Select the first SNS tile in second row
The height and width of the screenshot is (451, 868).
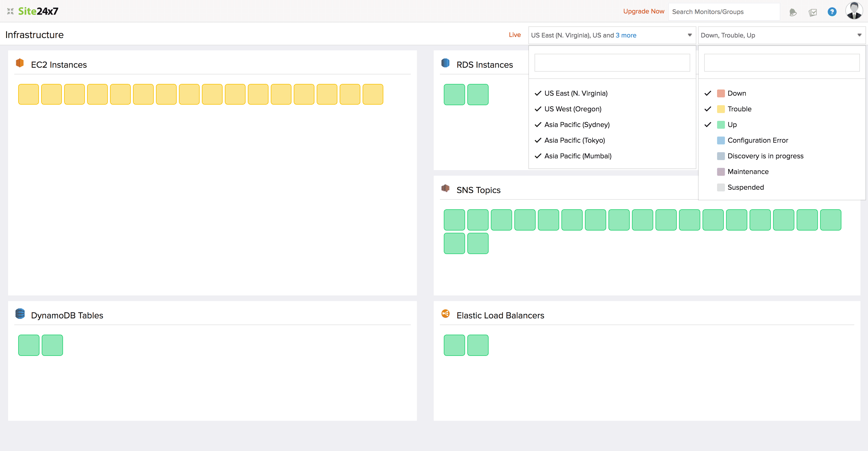(454, 243)
